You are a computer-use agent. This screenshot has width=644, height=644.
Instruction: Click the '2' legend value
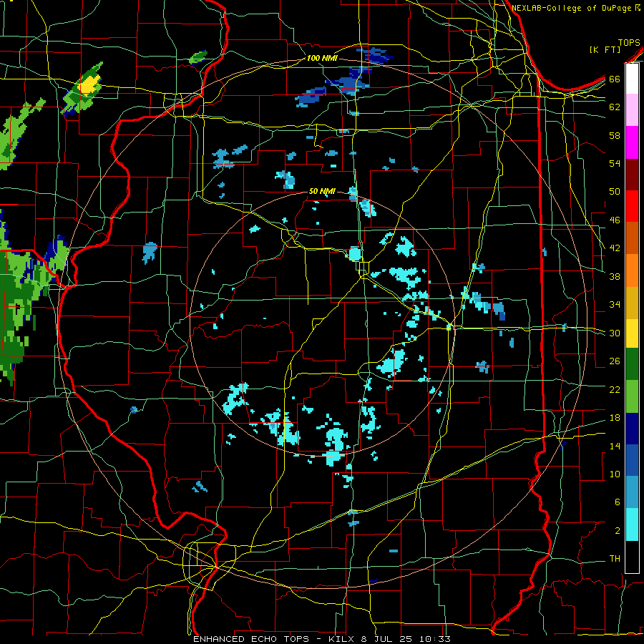[x=617, y=531]
